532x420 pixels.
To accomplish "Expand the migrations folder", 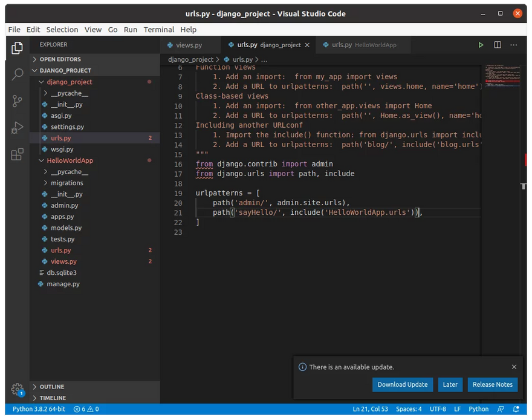I will (x=66, y=183).
